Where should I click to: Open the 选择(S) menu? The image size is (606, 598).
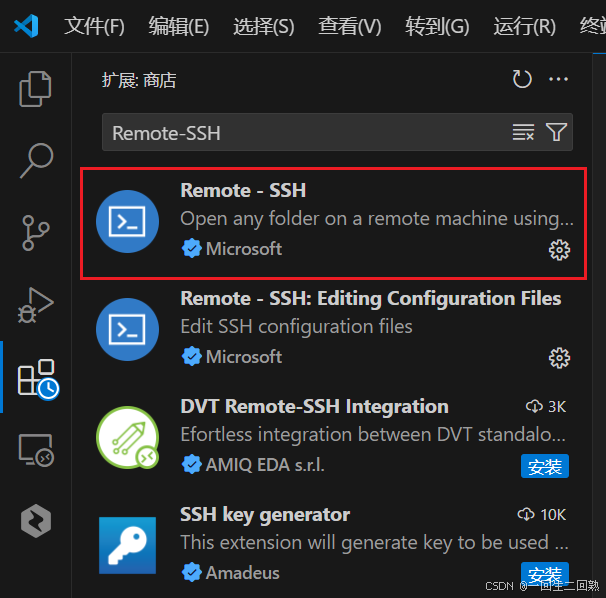point(264,26)
